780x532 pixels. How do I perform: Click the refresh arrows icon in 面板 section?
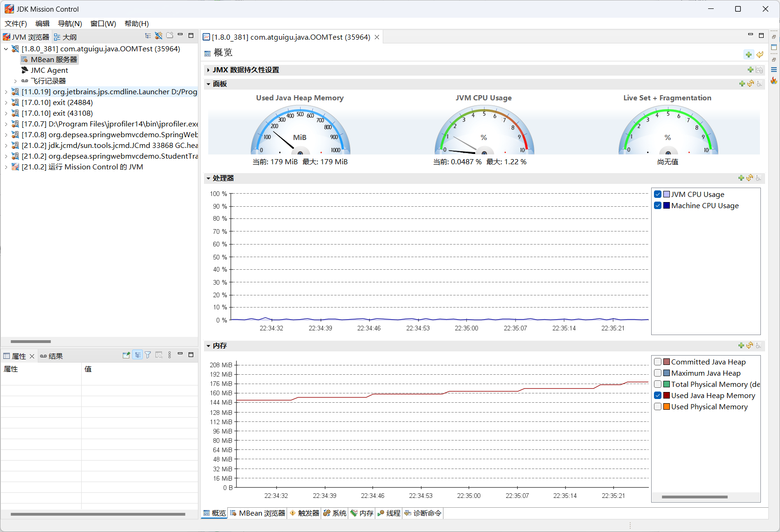pyautogui.click(x=751, y=84)
